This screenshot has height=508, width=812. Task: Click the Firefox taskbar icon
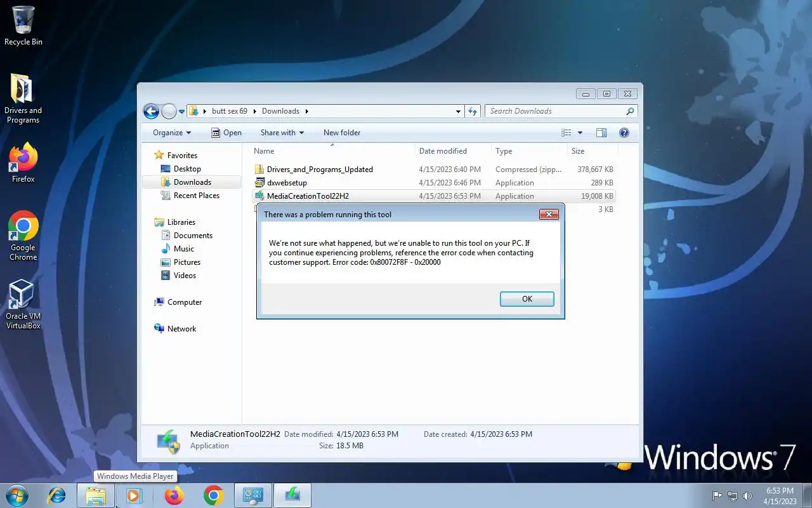click(x=174, y=495)
